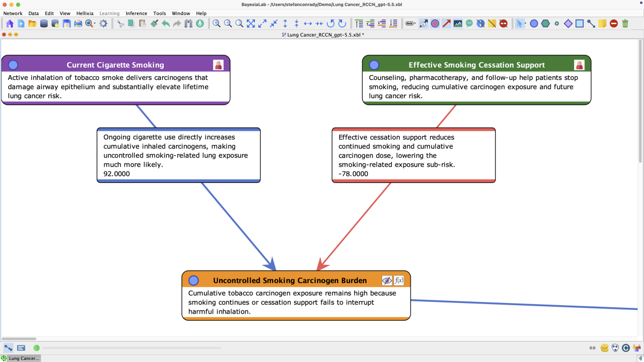
Task: Open search with binoculars icon
Action: tap(188, 24)
